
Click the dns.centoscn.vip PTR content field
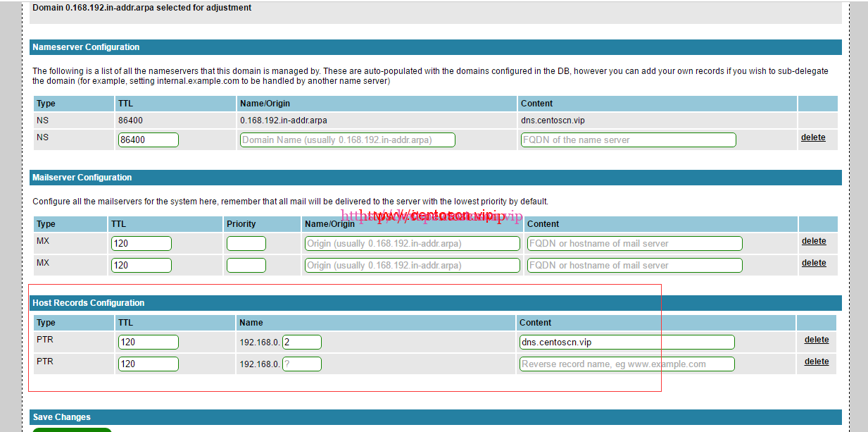point(627,342)
